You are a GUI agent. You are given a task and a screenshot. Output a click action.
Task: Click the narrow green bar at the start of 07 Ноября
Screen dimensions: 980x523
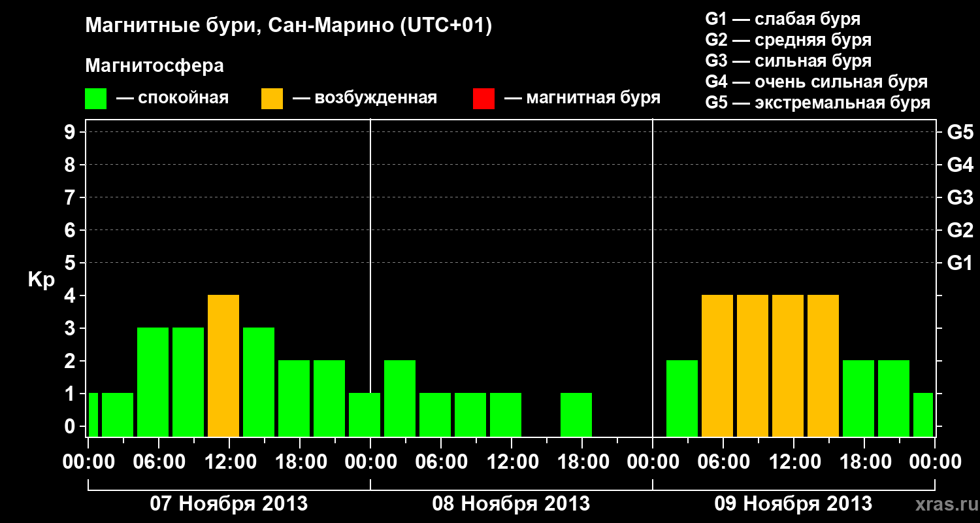click(93, 414)
